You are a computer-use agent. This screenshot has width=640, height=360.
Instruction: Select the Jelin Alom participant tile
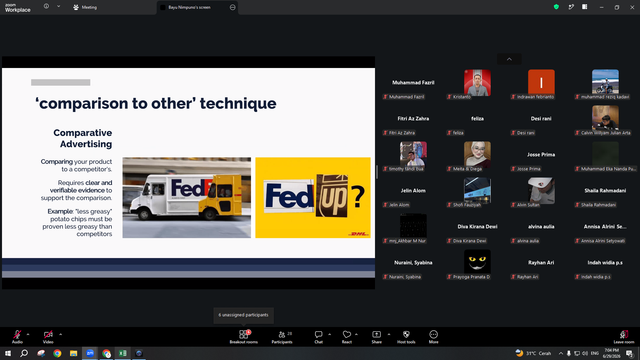(x=413, y=193)
